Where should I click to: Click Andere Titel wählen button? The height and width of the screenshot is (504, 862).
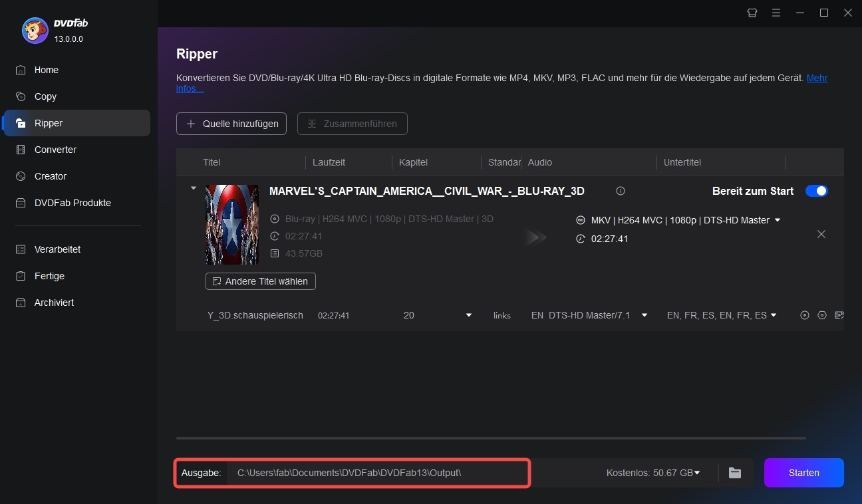pyautogui.click(x=261, y=281)
